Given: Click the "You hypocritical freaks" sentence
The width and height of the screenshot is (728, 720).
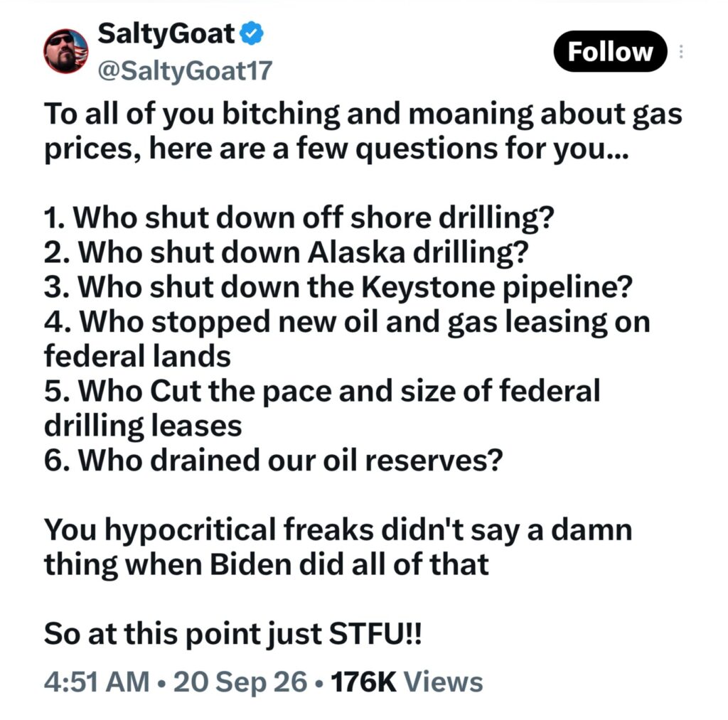Looking at the screenshot, I should click(x=338, y=547).
